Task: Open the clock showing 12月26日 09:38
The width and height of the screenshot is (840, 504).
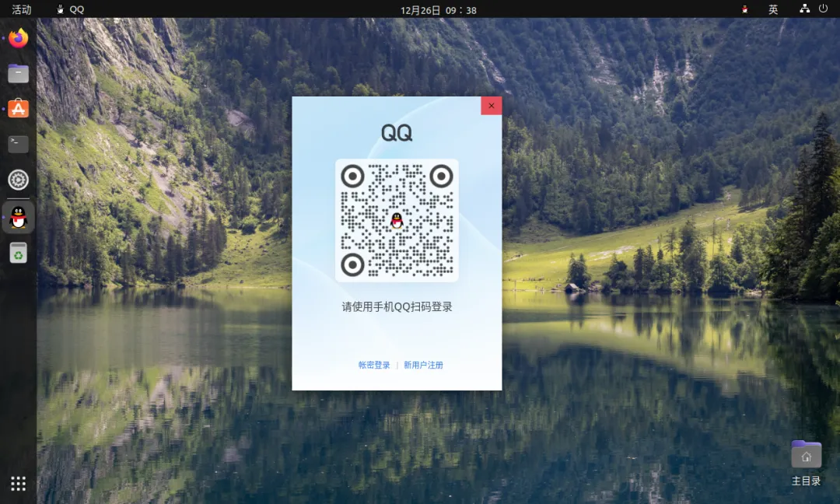Action: pyautogui.click(x=438, y=9)
